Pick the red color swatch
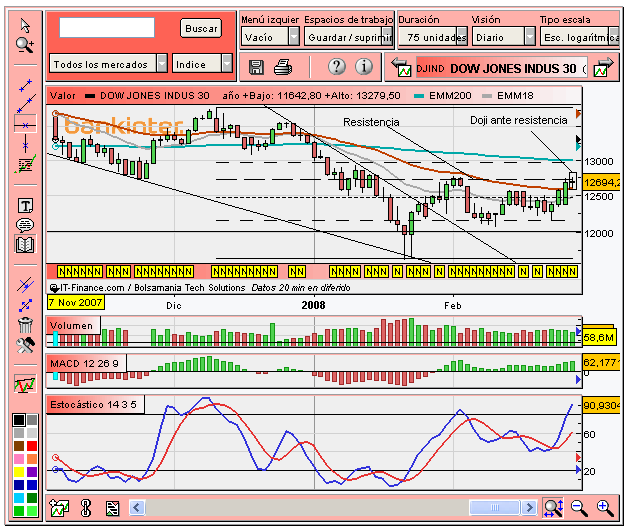Screen dimensions: 628x532 point(32,446)
